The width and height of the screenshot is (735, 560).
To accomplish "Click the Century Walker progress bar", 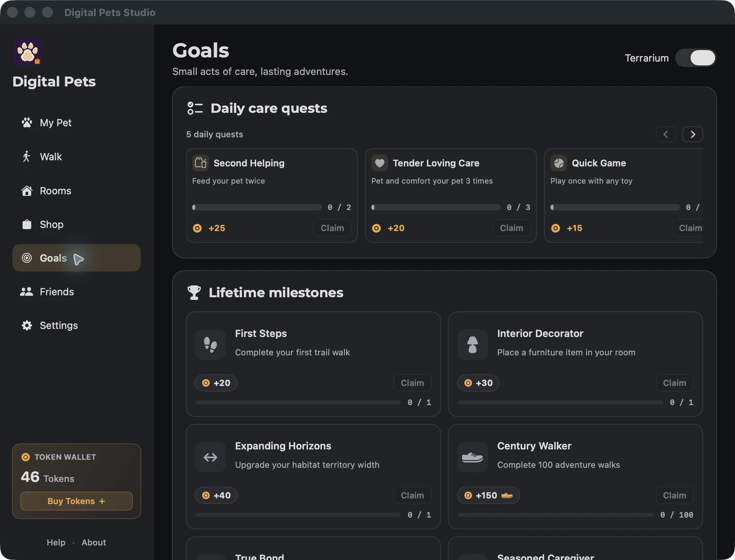I will 555,515.
